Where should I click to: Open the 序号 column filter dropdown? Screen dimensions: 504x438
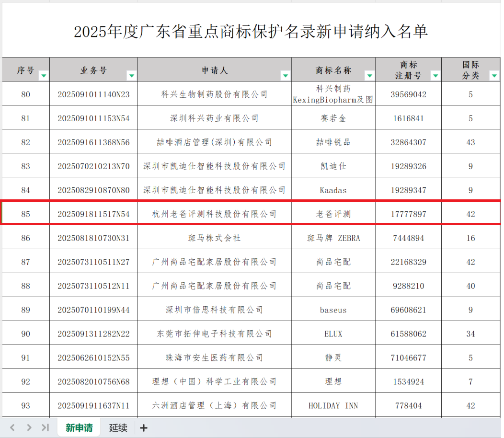pyautogui.click(x=44, y=76)
